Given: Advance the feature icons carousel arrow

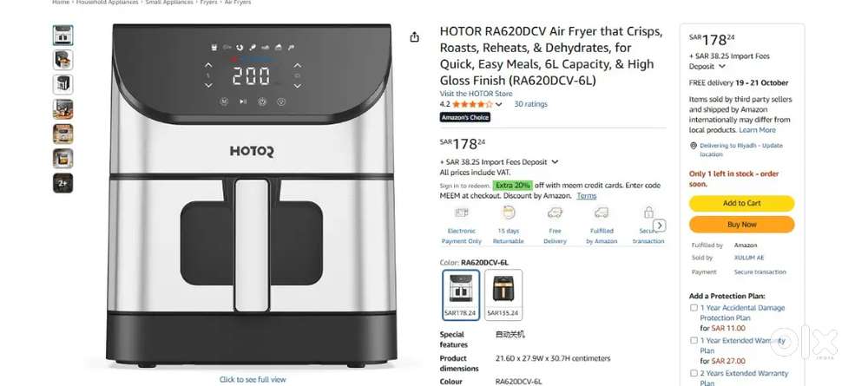Looking at the screenshot, I should tap(660, 226).
